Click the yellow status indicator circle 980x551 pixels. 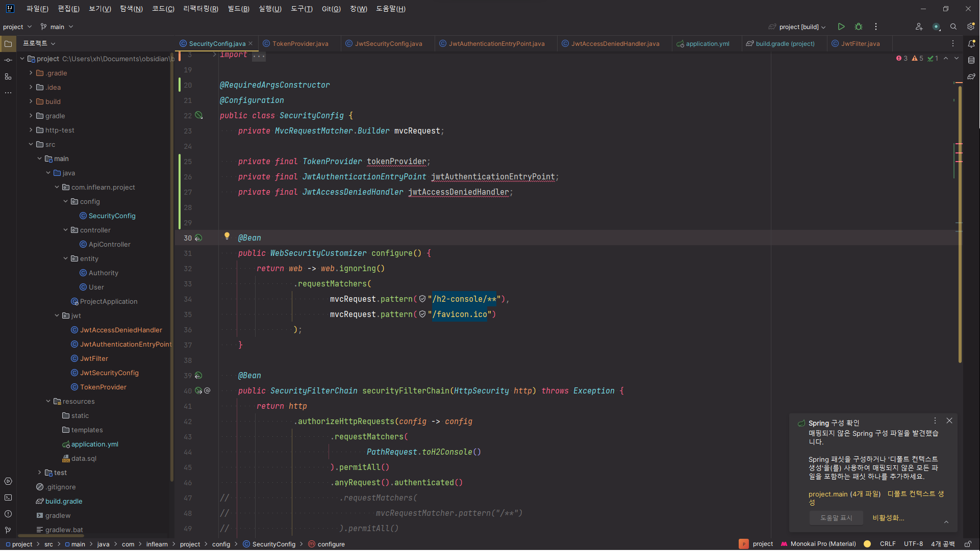coord(867,544)
